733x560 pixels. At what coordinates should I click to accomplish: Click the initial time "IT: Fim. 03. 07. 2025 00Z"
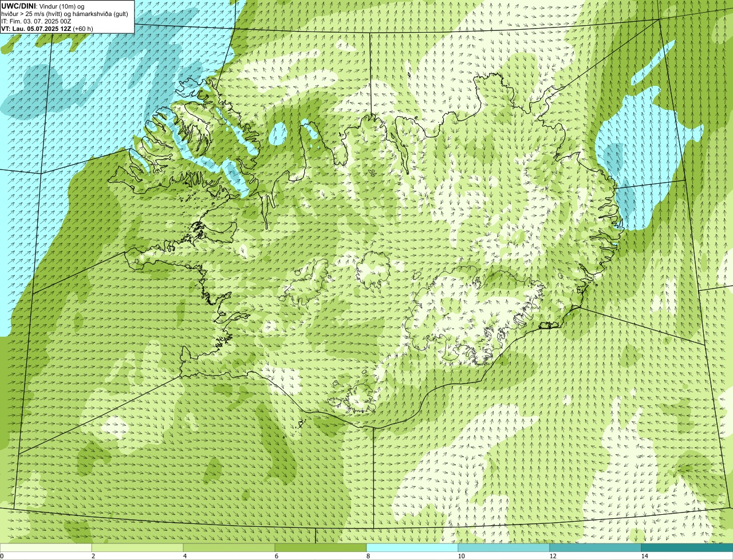coord(36,21)
